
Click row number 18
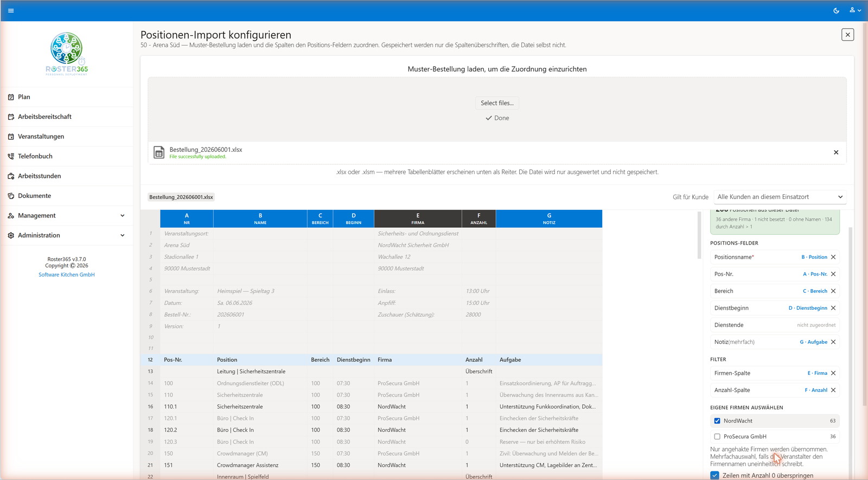150,430
